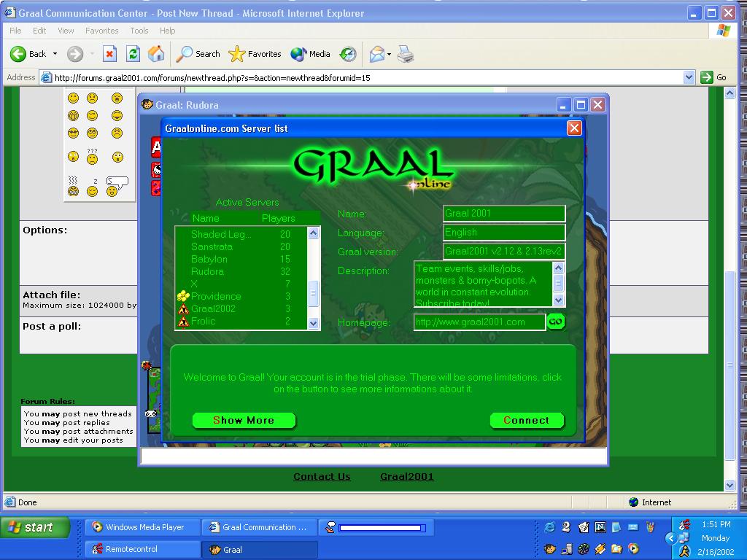Open the Media bar
This screenshot has height=560, width=747.
coord(310,54)
